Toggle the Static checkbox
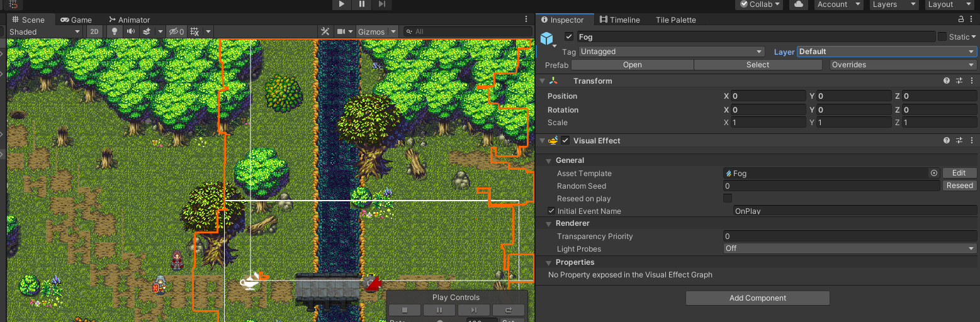 point(942,36)
